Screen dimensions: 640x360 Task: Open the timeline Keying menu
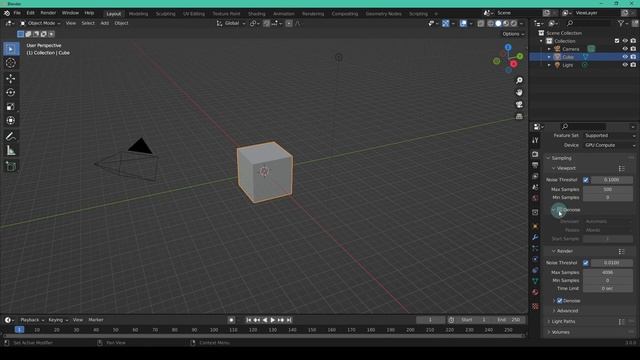coord(58,320)
